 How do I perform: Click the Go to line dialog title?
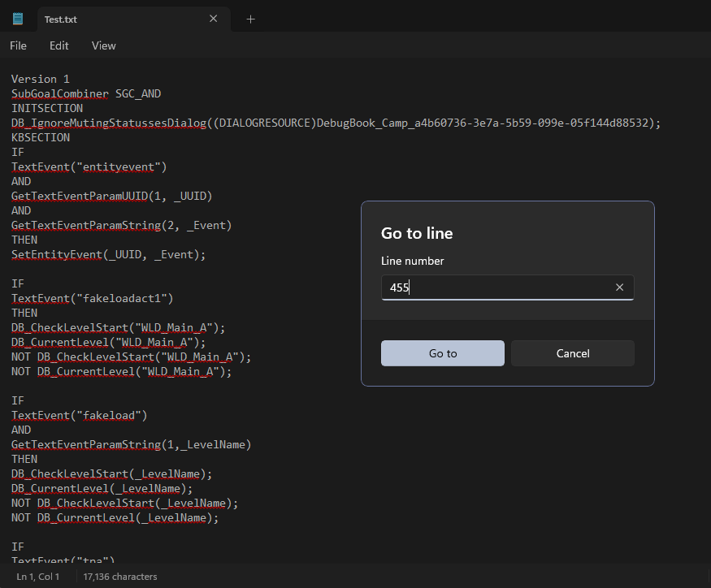(x=417, y=233)
